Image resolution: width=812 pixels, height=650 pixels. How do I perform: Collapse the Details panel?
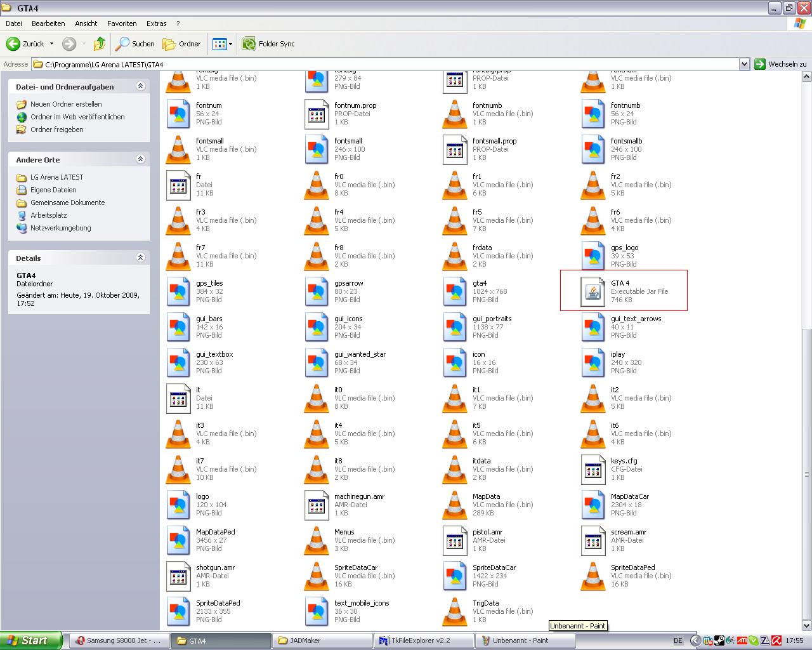(141, 258)
